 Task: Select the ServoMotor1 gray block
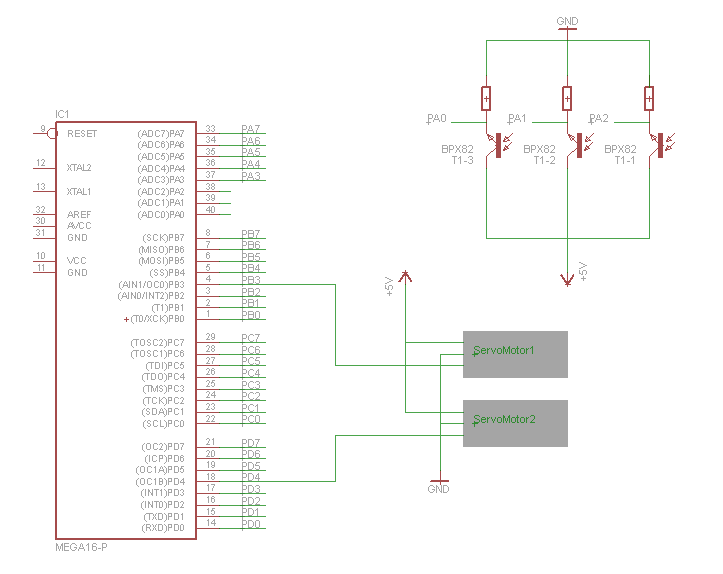click(515, 354)
